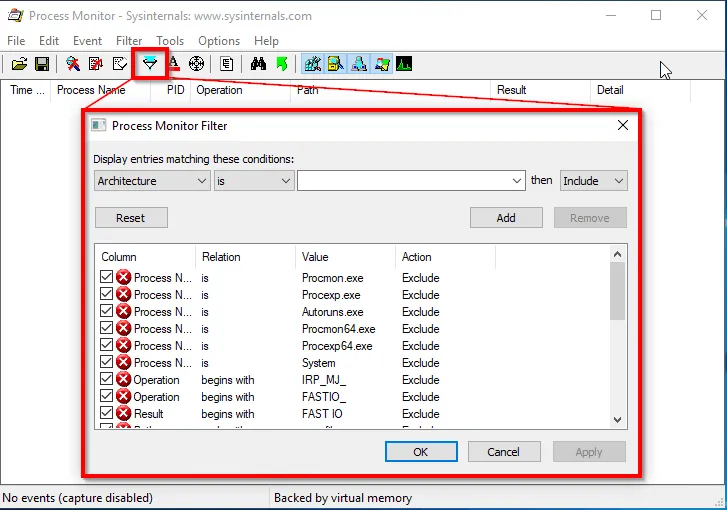Click the Highlight toolbar icon
Viewport: 727px width, 510px height.
click(x=173, y=64)
